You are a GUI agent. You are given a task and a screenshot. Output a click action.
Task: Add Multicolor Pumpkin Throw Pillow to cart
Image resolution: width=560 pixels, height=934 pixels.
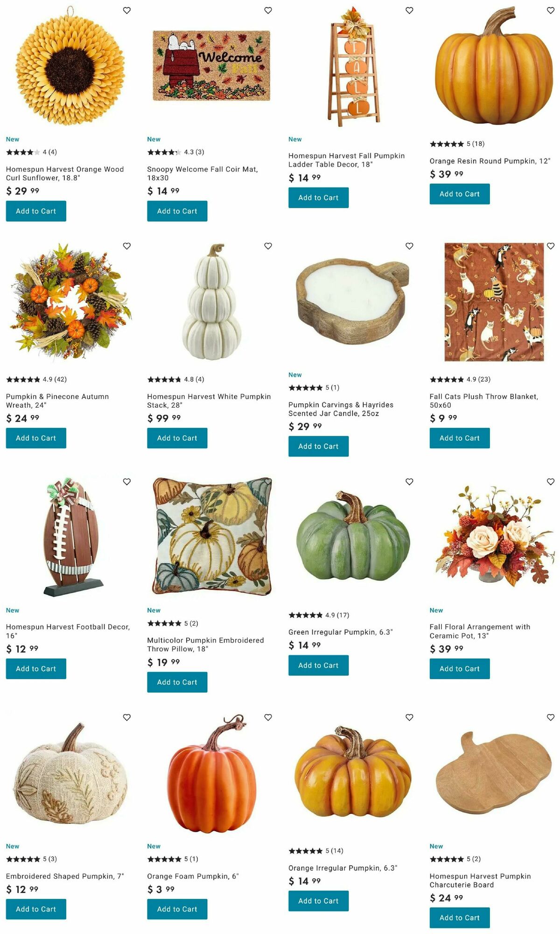177,682
